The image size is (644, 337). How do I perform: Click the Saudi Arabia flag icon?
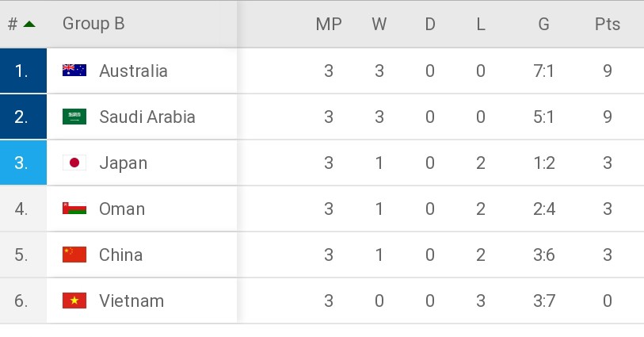[74, 117]
